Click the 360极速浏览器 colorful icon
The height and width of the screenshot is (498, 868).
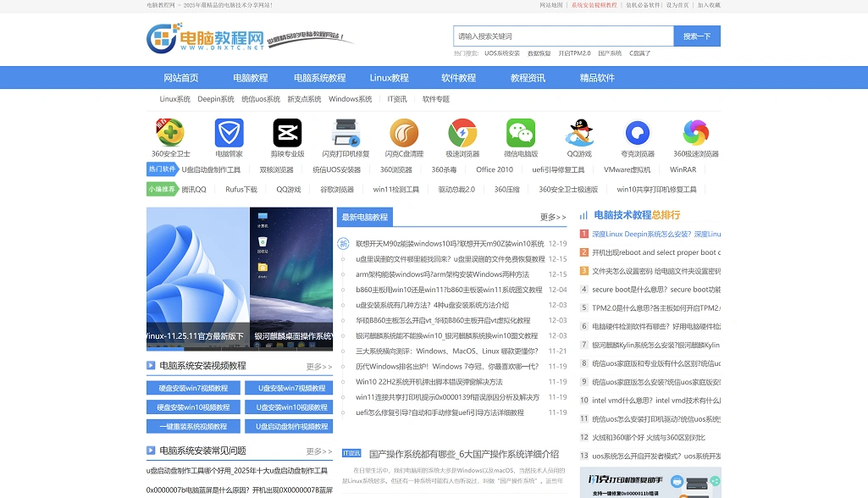tap(695, 133)
